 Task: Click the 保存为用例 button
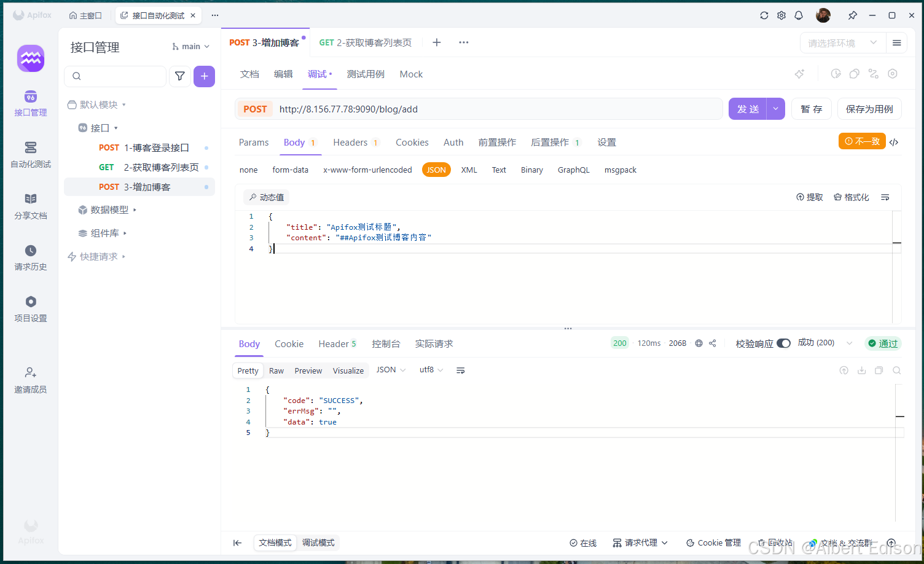pos(869,109)
